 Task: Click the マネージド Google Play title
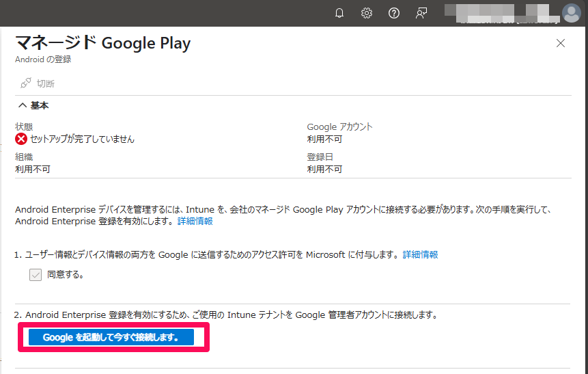coord(103,43)
